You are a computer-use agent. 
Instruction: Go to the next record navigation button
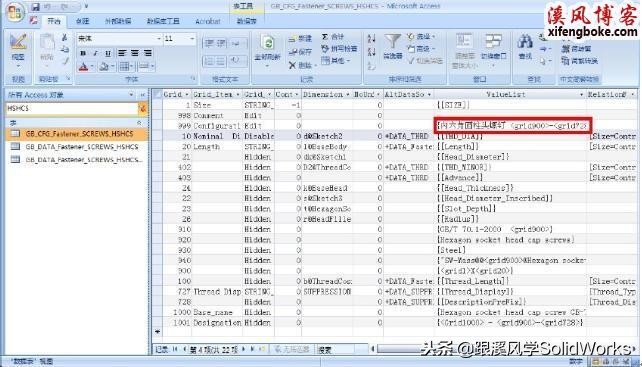coord(244,349)
